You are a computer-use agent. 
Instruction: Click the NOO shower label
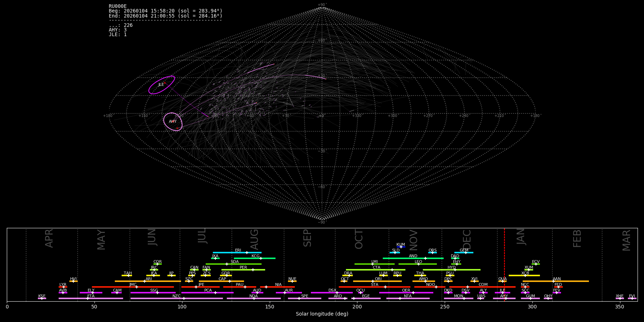coord(430,285)
